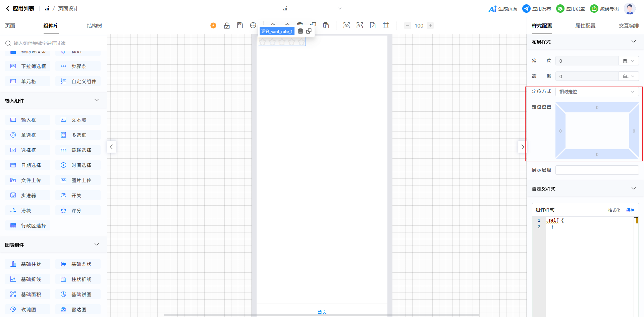
Task: Collapse the 布局样式 section
Action: point(633,42)
